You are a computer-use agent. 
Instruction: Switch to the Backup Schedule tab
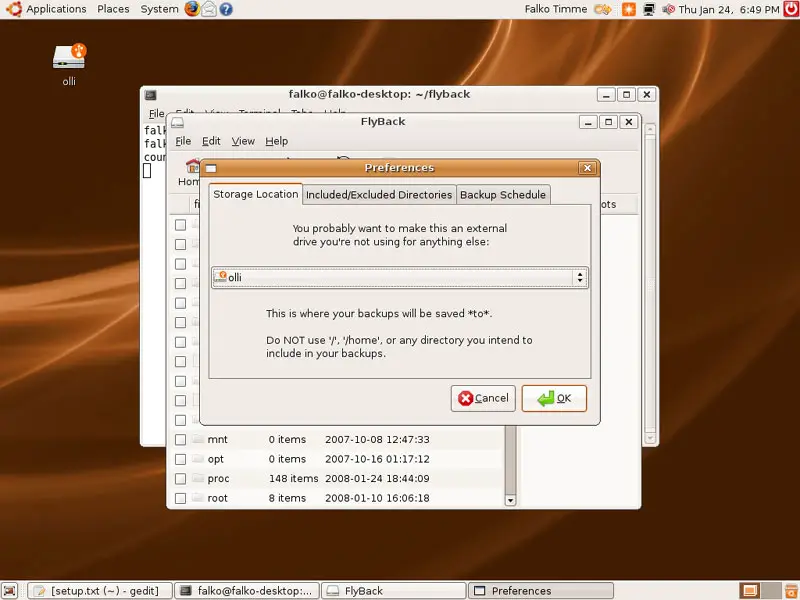pyautogui.click(x=503, y=194)
